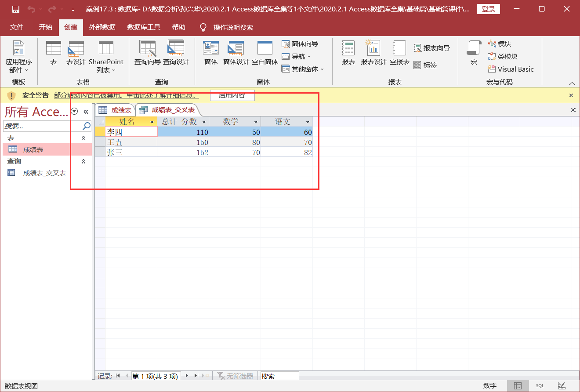Collapse the Queries (查询) group
This screenshot has height=392, width=580.
click(x=83, y=161)
